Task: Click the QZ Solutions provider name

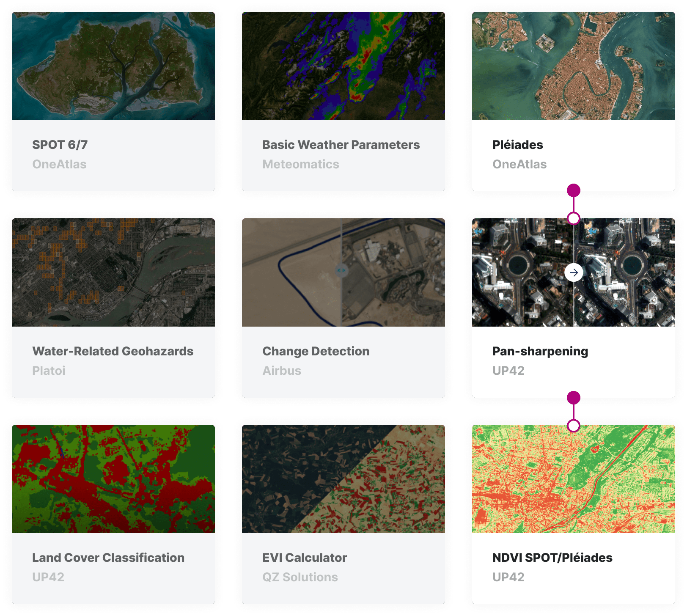Action: (300, 577)
